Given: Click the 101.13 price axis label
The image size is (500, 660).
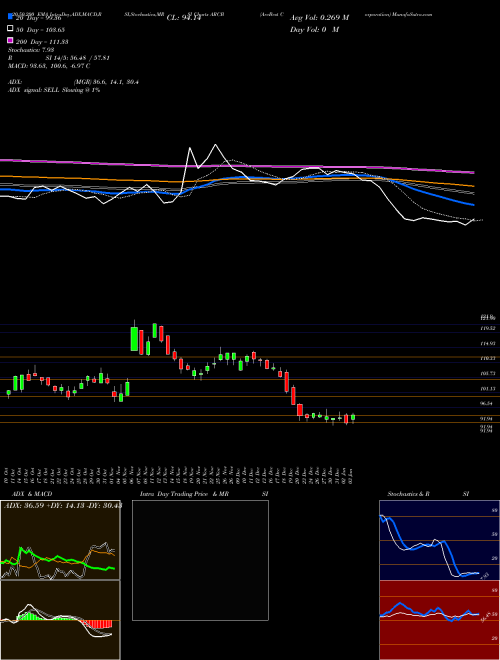Looking at the screenshot, I should (488, 389).
